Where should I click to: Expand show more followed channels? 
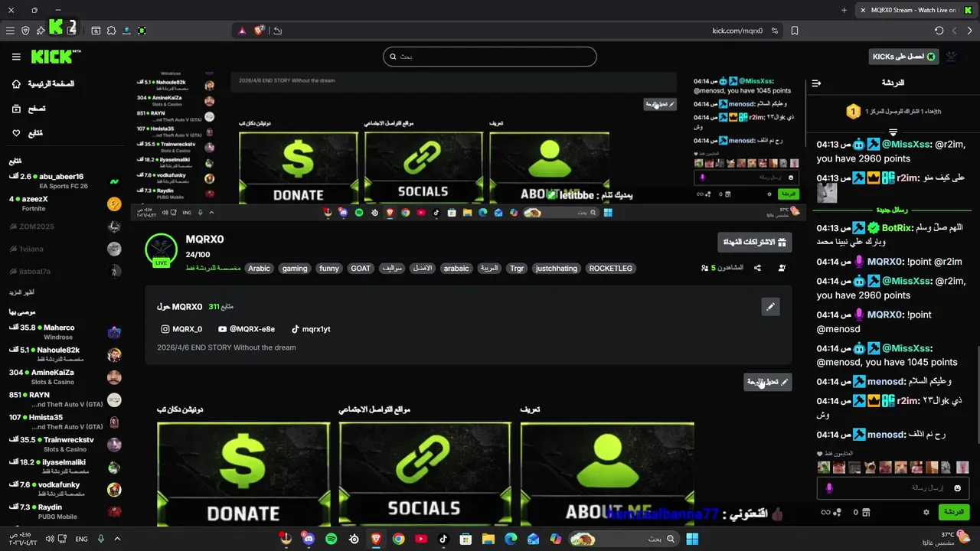pyautogui.click(x=21, y=292)
